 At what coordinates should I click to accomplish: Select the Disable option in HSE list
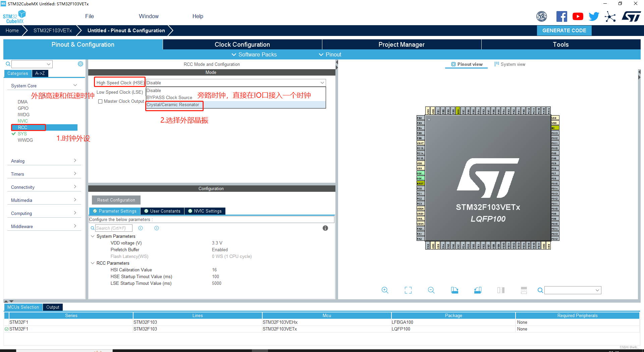(x=236, y=91)
